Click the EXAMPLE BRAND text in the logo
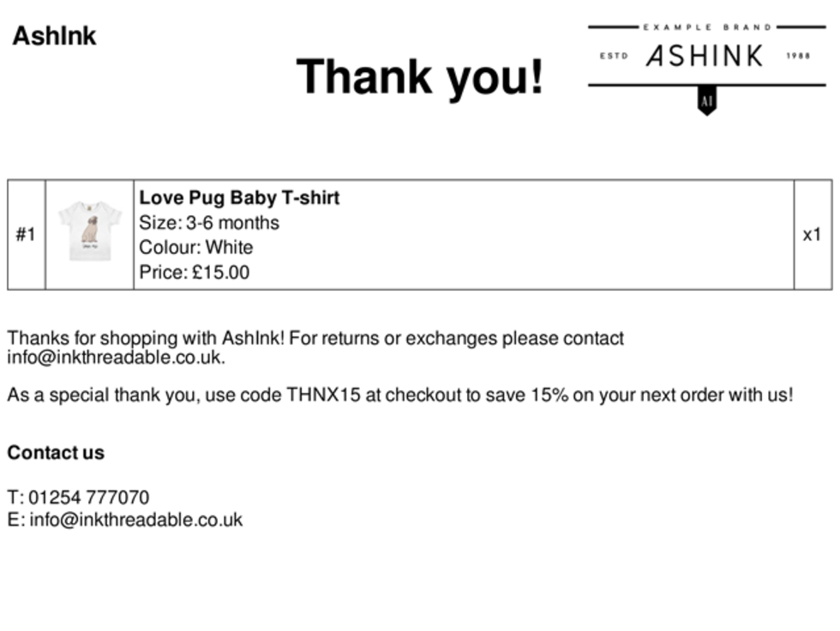840x631 pixels. click(x=707, y=27)
